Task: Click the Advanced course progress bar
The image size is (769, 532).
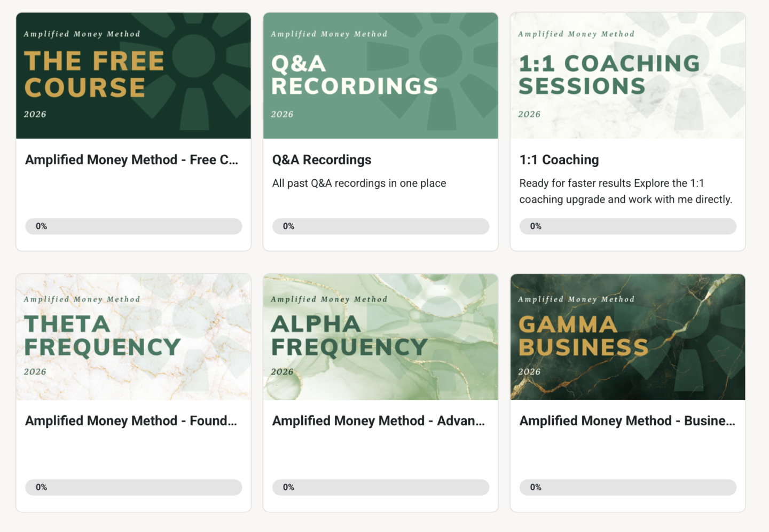Action: [380, 487]
